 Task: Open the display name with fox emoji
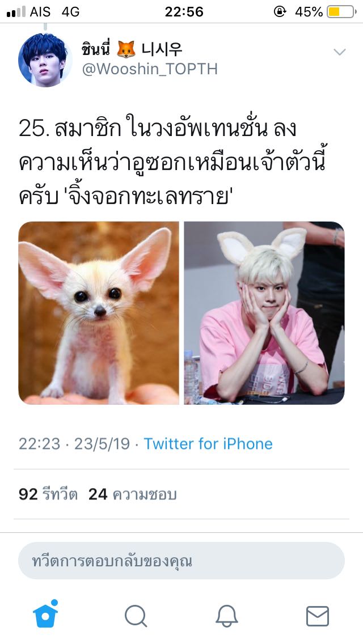[x=132, y=49]
